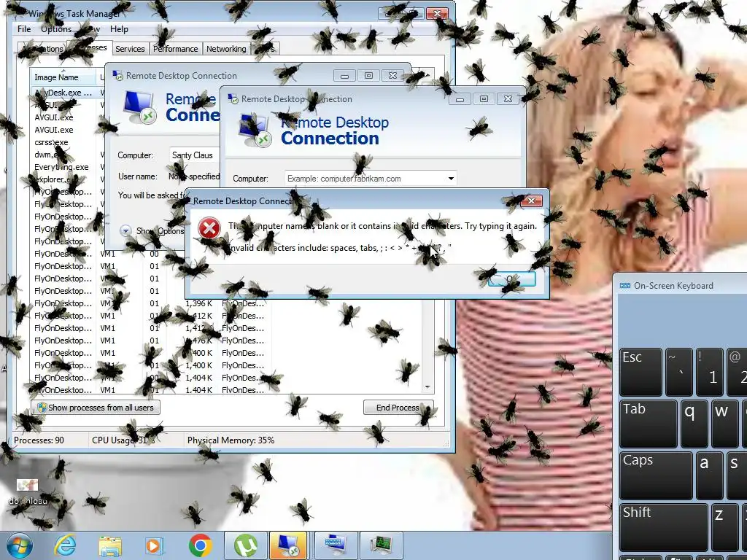Viewport: 747px width, 560px height.
Task: Open the Help menu in Task Manager
Action: click(119, 29)
